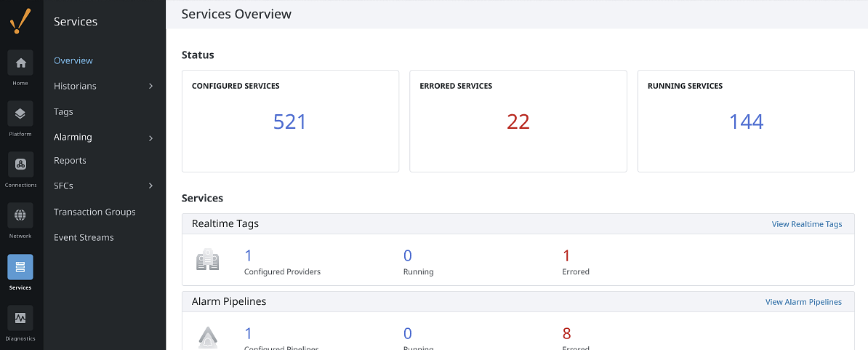868x350 pixels.
Task: Expand the Alarming submenu chevron
Action: point(150,138)
